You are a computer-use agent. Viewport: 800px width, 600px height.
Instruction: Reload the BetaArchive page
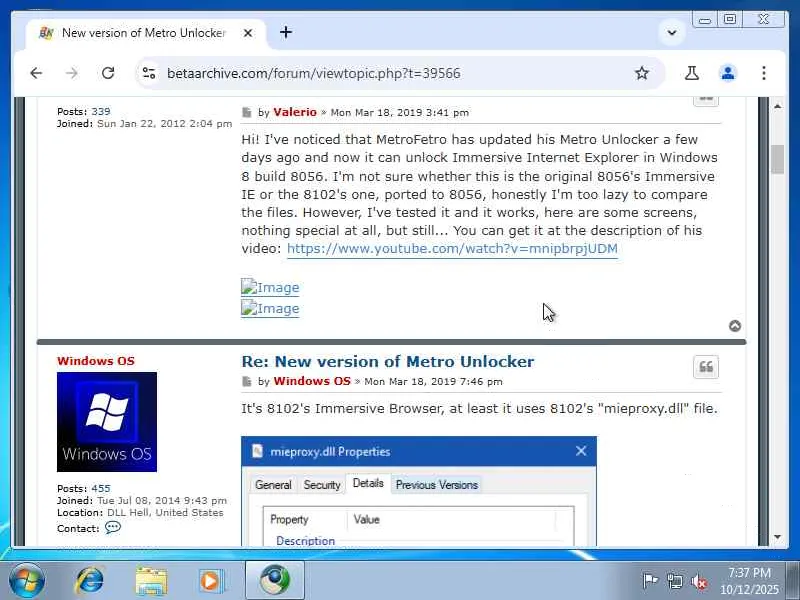coord(108,73)
